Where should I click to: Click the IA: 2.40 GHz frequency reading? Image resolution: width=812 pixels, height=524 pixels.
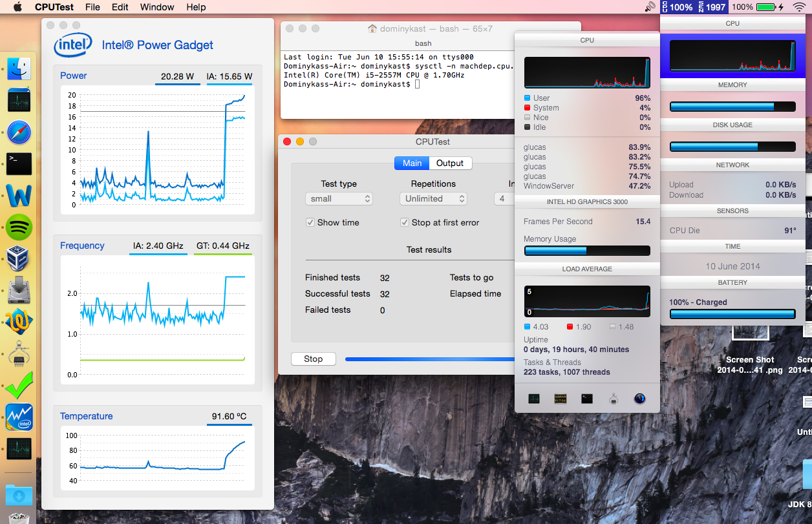158,246
